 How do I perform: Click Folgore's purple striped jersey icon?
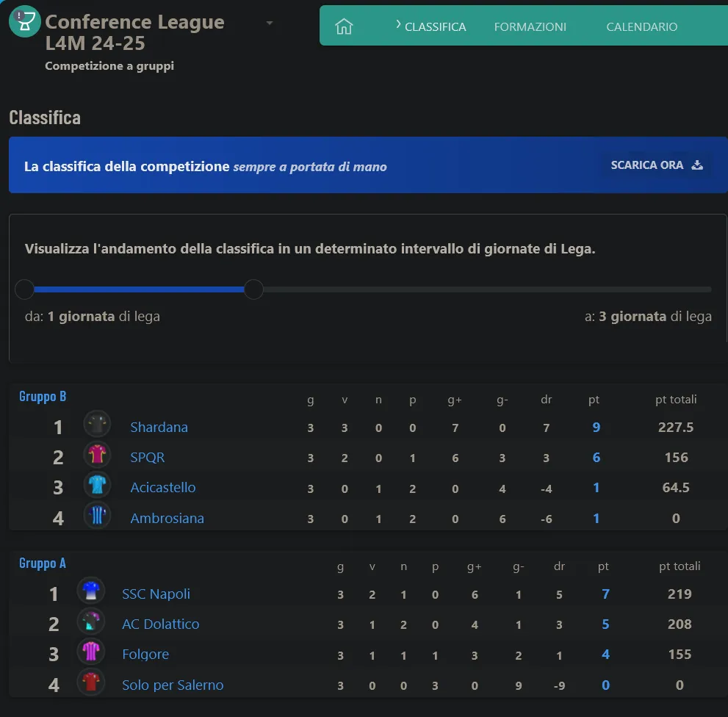tap(90, 652)
